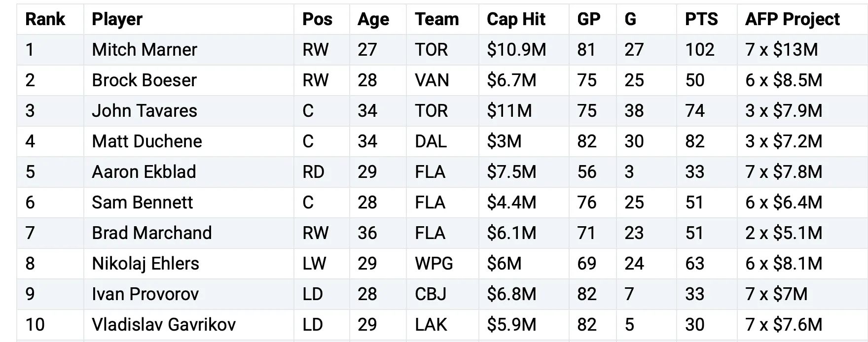
Task: Click the Sam Bennett player cell
Action: pos(142,203)
